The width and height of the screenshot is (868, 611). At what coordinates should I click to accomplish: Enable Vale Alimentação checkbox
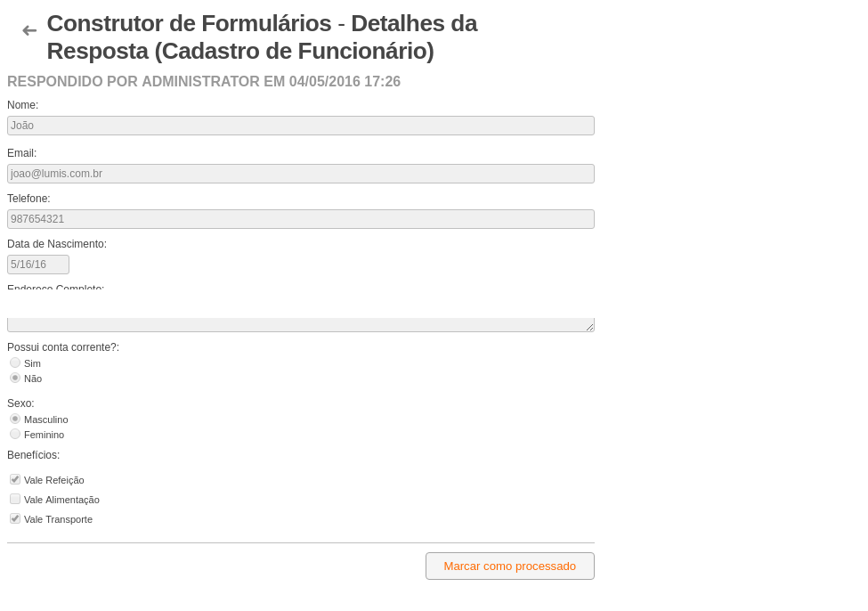[x=15, y=499]
